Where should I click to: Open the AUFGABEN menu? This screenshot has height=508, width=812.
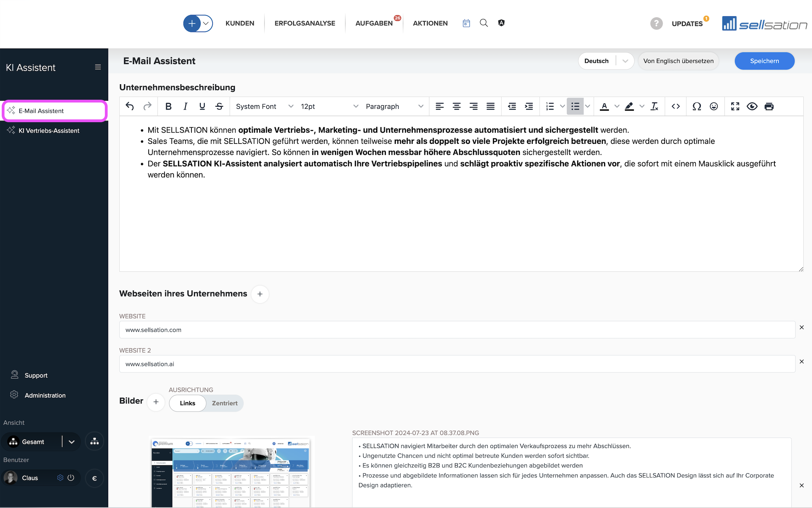(374, 23)
